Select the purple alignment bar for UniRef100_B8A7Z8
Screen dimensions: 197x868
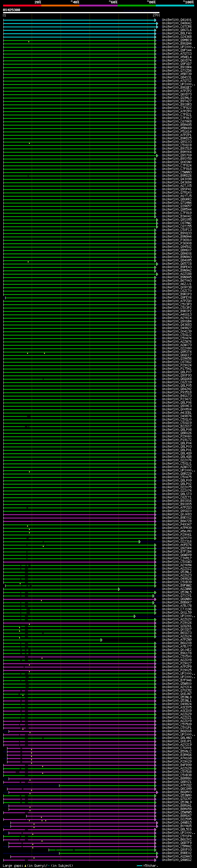click(80, 521)
